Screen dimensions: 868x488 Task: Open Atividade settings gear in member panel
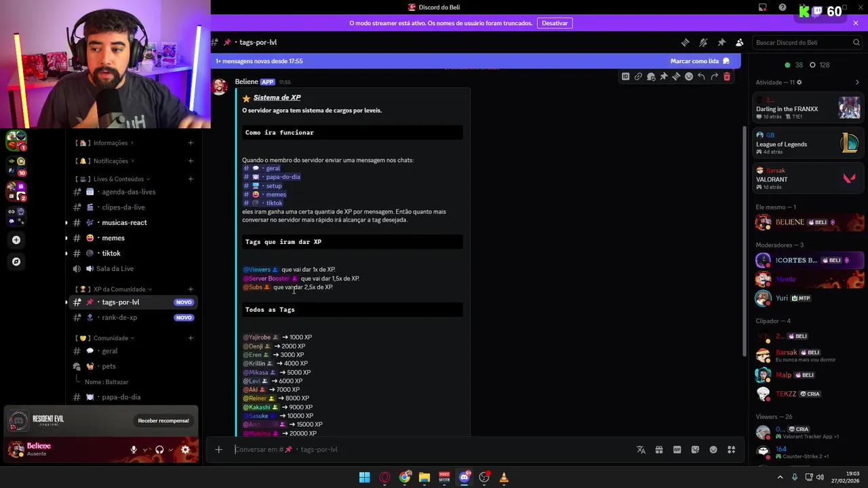(800, 83)
